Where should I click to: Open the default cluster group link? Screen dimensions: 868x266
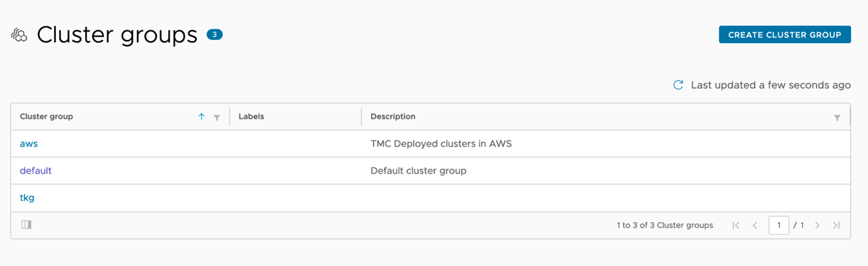tap(35, 171)
